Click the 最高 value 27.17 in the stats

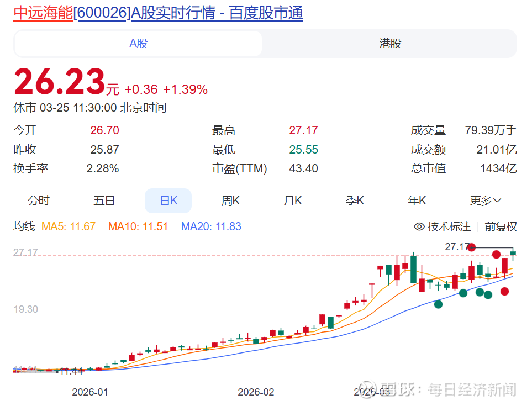pos(303,130)
